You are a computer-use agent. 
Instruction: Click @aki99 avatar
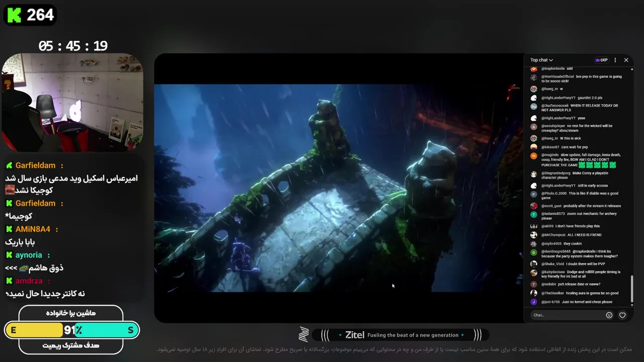534,226
